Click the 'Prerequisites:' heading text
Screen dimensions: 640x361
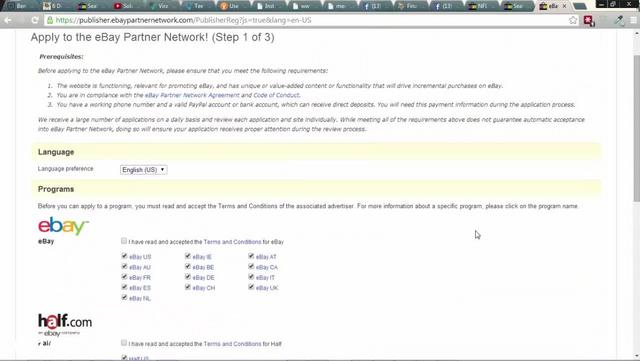pos(61,57)
